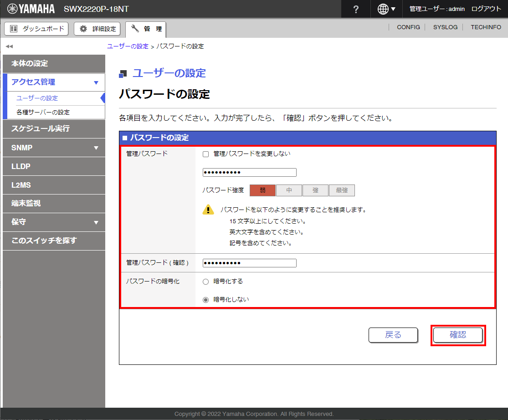Open the LLDP sidebar item
This screenshot has width=508, height=420.
click(x=21, y=167)
